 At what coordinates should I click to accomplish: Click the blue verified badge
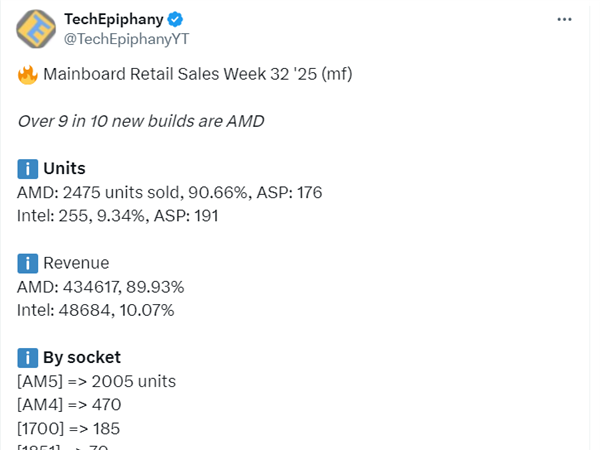tap(174, 19)
